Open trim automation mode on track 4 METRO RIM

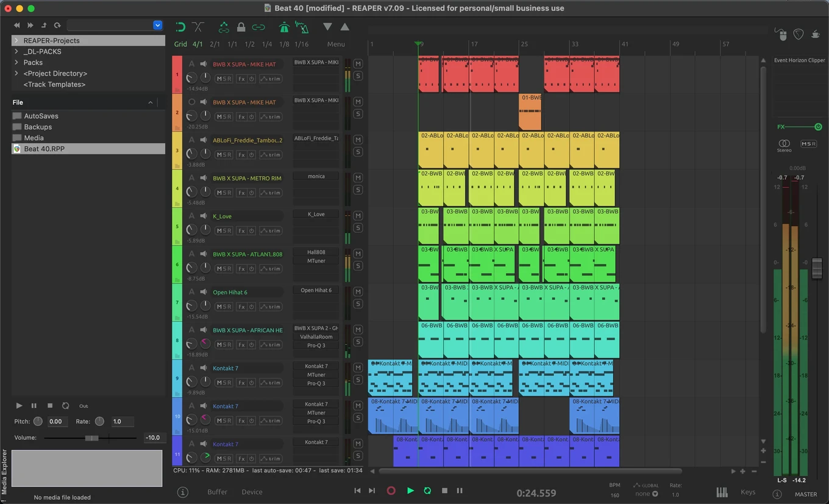coord(271,193)
